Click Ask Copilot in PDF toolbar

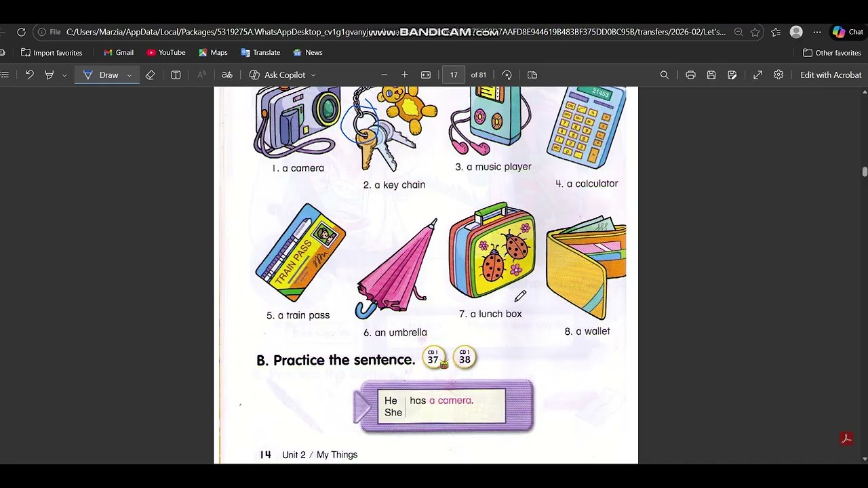[277, 75]
